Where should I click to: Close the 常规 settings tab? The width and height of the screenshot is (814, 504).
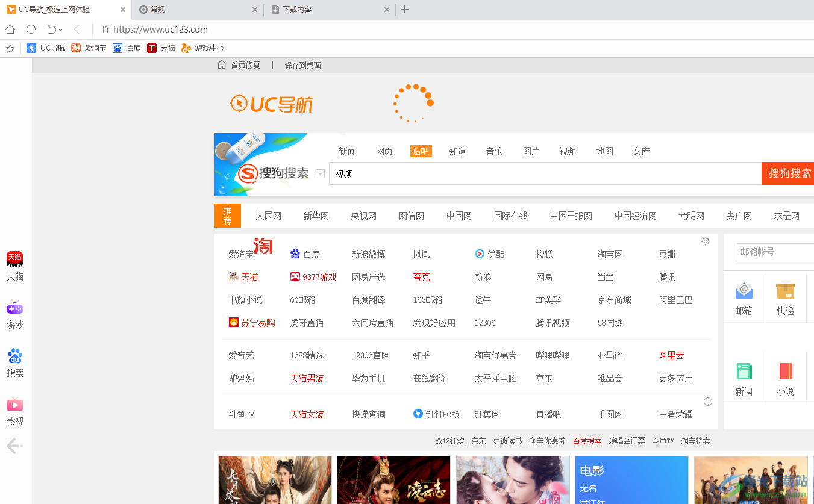255,10
